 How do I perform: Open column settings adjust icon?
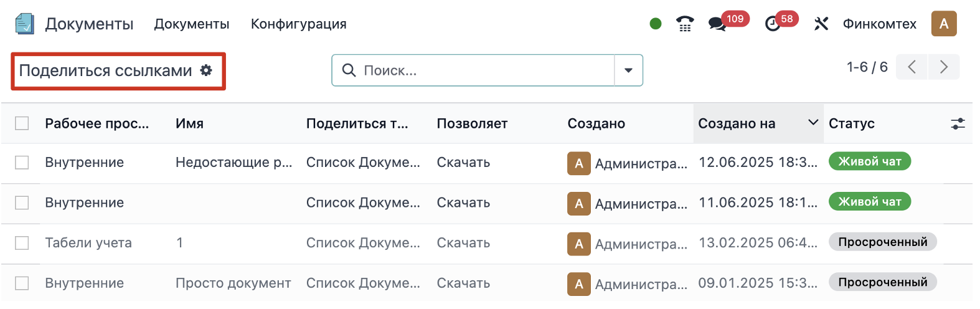coord(958,124)
